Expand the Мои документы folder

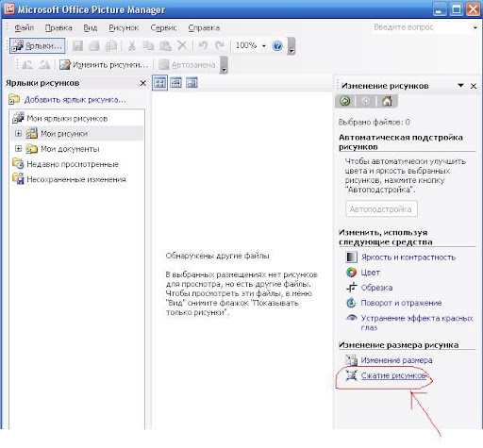click(19, 149)
